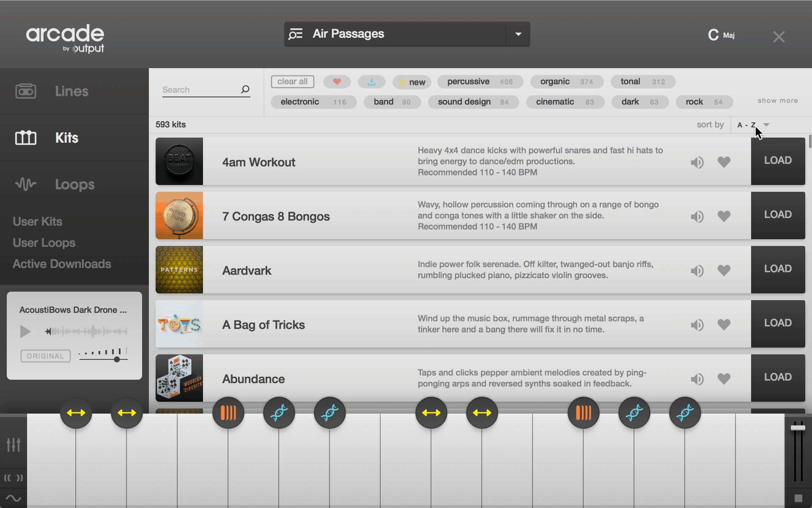
Task: Click the preview waveform display
Action: coord(86,331)
